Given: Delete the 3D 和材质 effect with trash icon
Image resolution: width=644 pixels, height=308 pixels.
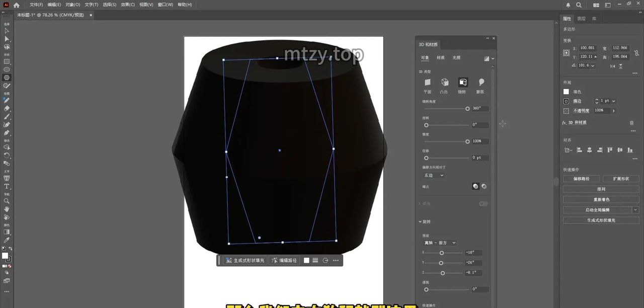Looking at the screenshot, I should click(632, 123).
